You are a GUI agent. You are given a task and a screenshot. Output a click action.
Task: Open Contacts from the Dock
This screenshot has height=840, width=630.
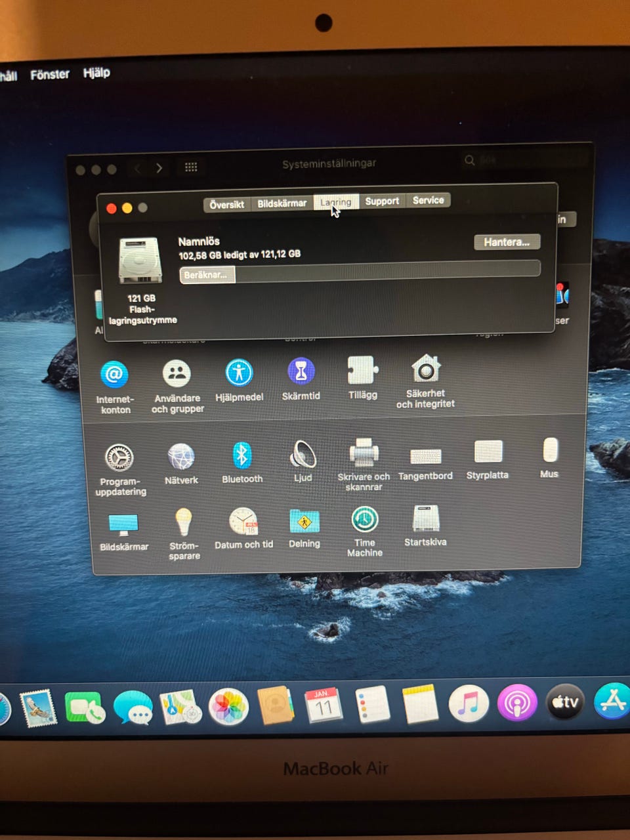[276, 705]
